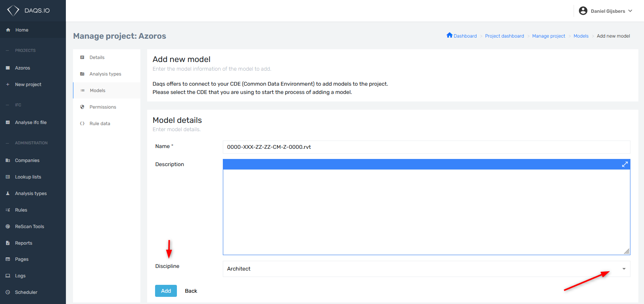Screen dimensions: 644x304
Task: Click the Logs laptop icon
Action: tap(8, 276)
